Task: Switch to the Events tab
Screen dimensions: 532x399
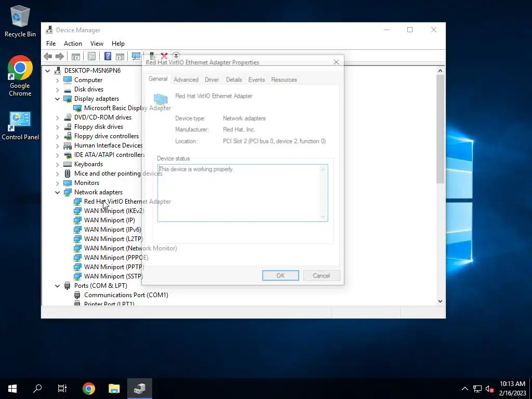Action: (257, 79)
